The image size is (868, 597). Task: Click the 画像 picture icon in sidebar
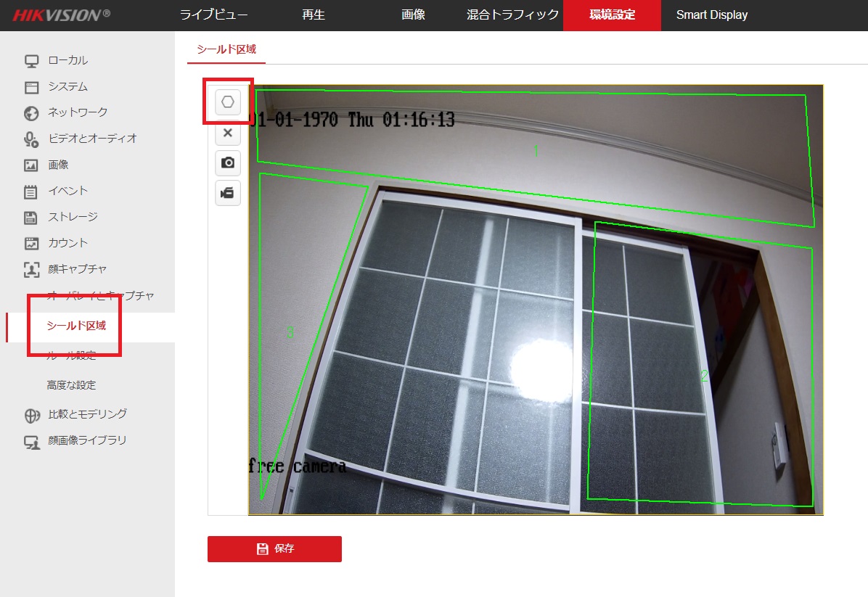31,165
